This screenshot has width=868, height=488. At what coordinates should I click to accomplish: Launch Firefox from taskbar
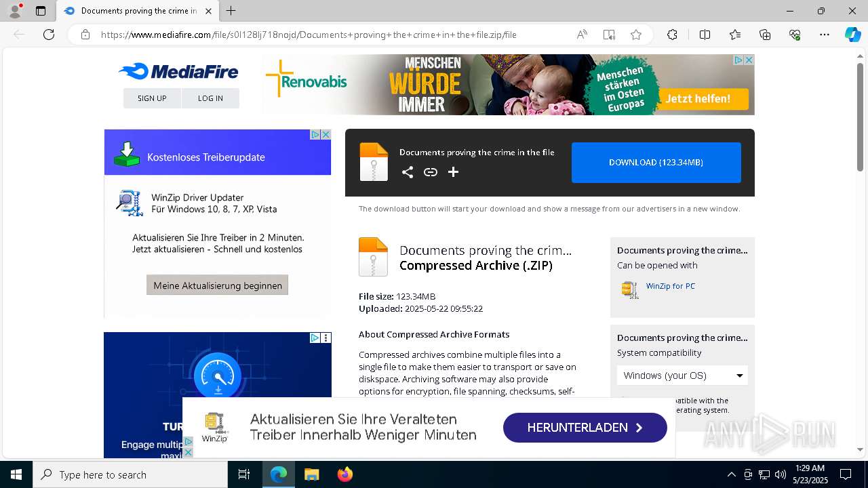pos(344,474)
